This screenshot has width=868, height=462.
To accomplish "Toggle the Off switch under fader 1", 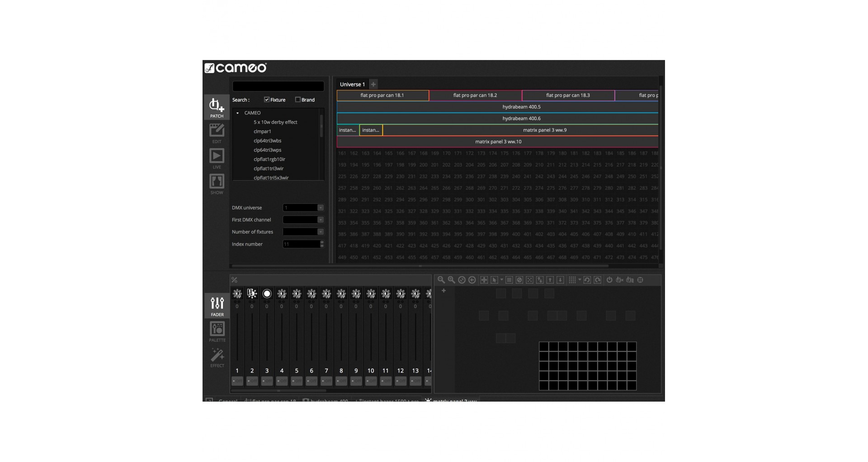I will coord(237,381).
